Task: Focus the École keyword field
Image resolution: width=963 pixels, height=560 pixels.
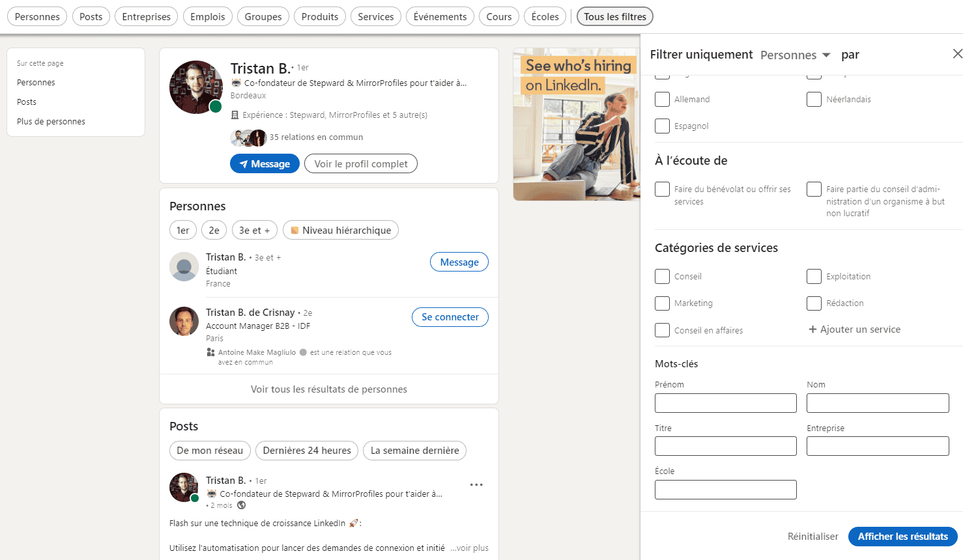Action: [x=726, y=490]
